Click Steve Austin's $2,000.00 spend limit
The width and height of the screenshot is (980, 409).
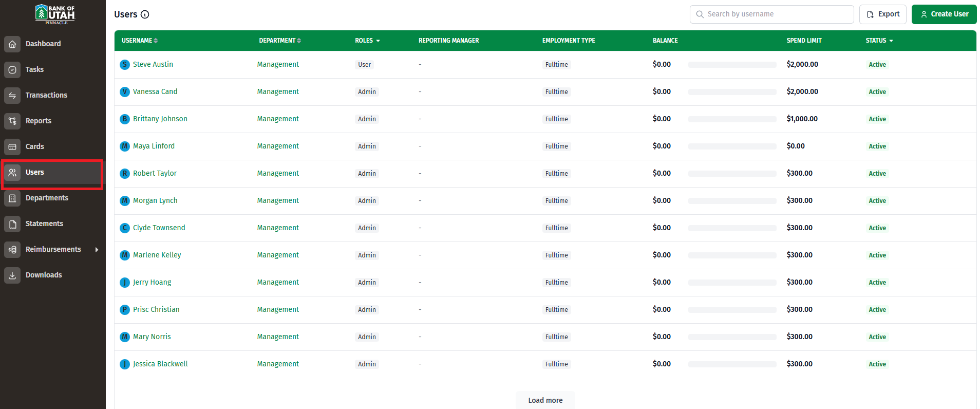pos(802,64)
